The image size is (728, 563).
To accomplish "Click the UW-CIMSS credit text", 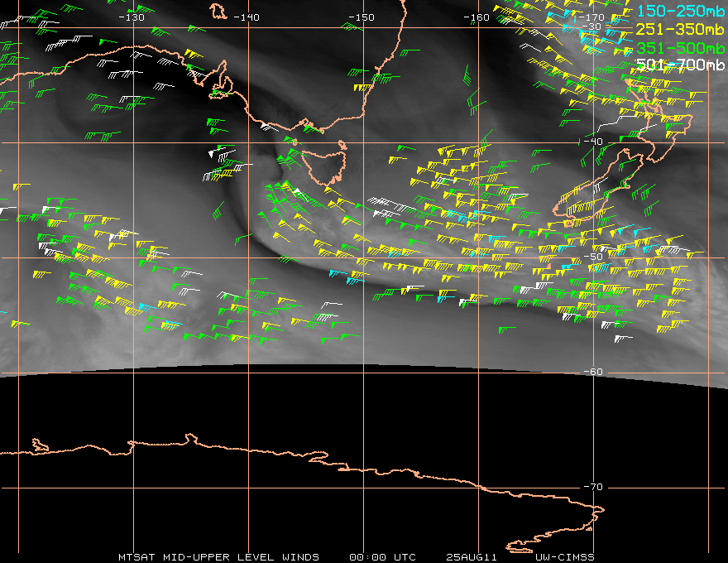I will coord(565,557).
